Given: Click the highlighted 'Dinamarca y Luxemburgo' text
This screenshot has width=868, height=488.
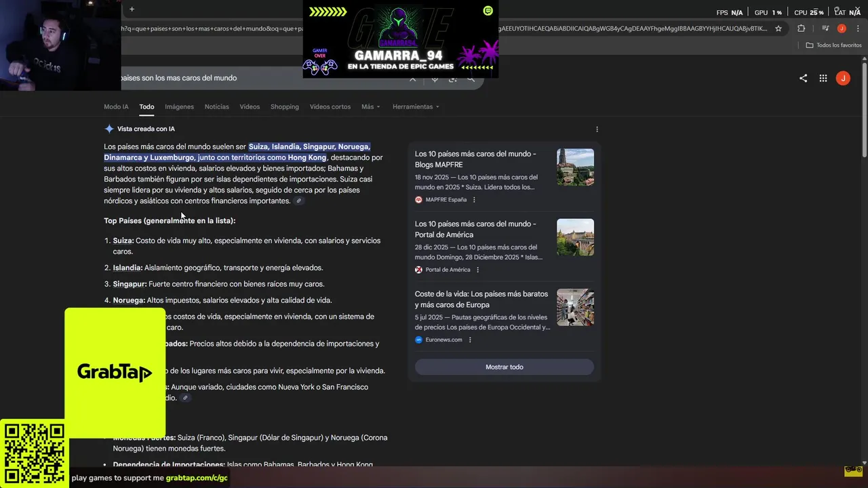Looking at the screenshot, I should tap(147, 158).
